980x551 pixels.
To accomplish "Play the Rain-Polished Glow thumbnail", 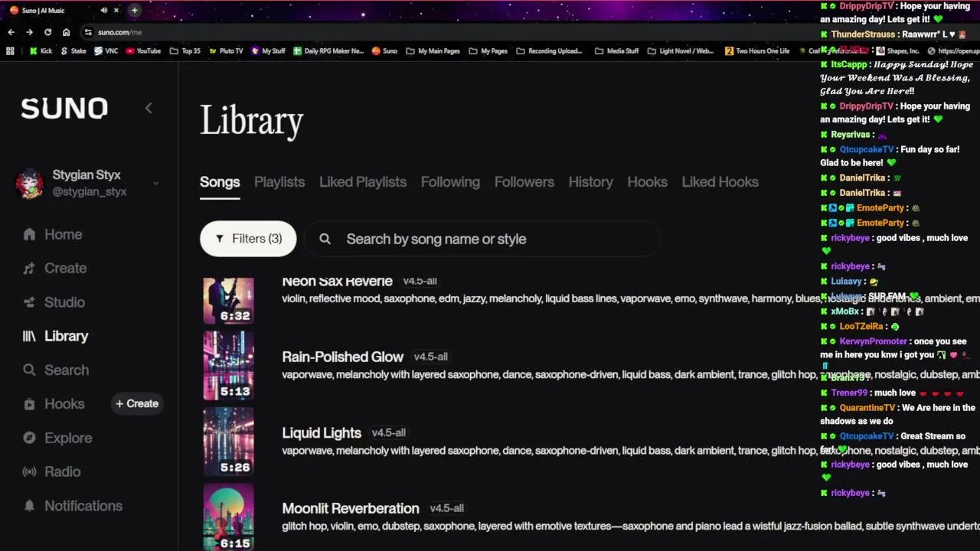I will (x=228, y=365).
